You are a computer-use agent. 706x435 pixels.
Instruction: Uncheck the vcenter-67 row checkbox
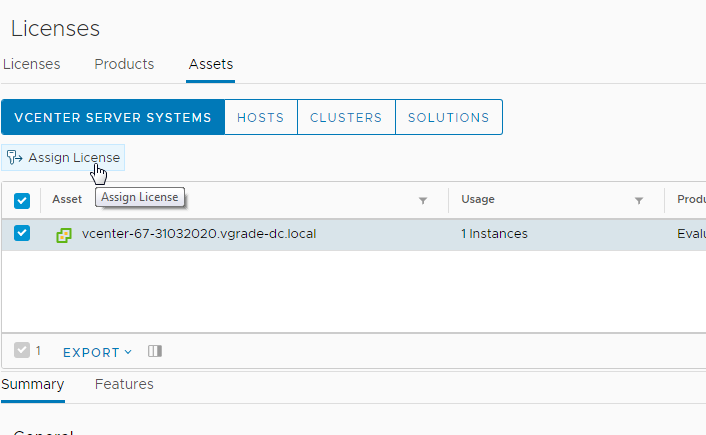tap(22, 234)
